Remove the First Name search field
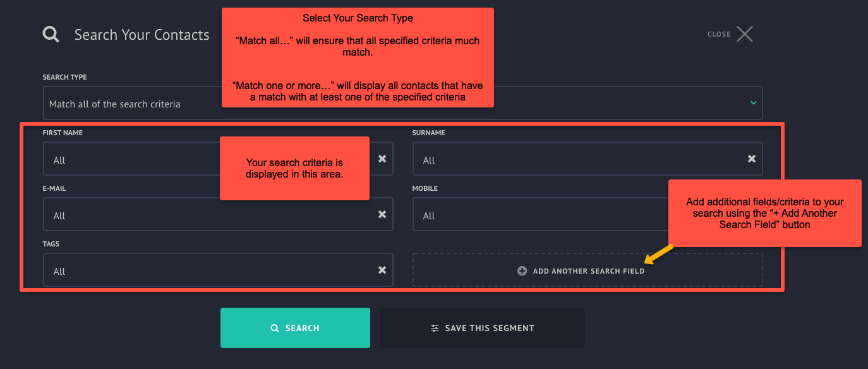Image resolution: width=868 pixels, height=369 pixels. [382, 159]
